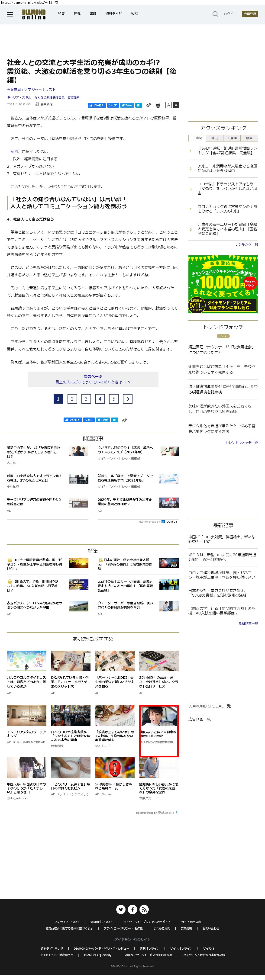Click the ランキング一覧 link
265x980 pixels.
coord(246,244)
